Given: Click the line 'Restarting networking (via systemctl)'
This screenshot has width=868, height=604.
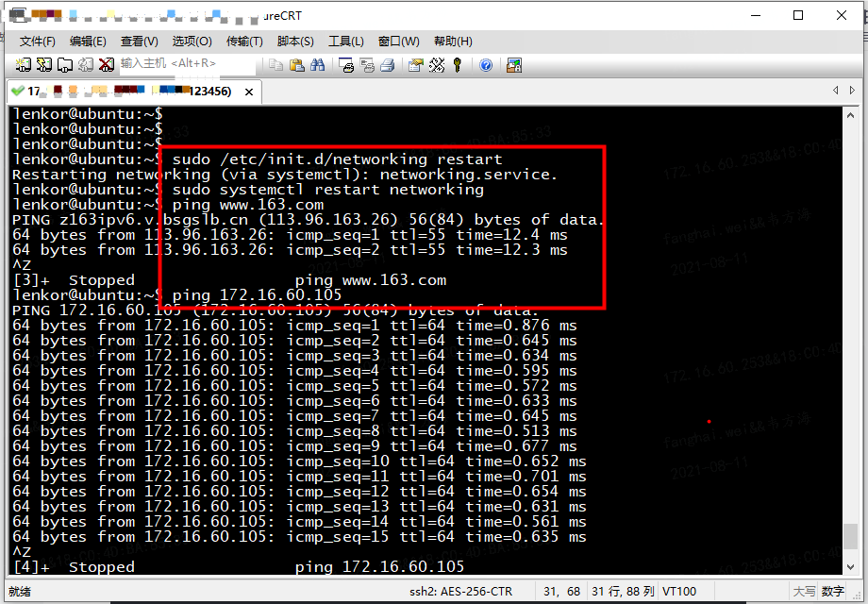Looking at the screenshot, I should [285, 175].
